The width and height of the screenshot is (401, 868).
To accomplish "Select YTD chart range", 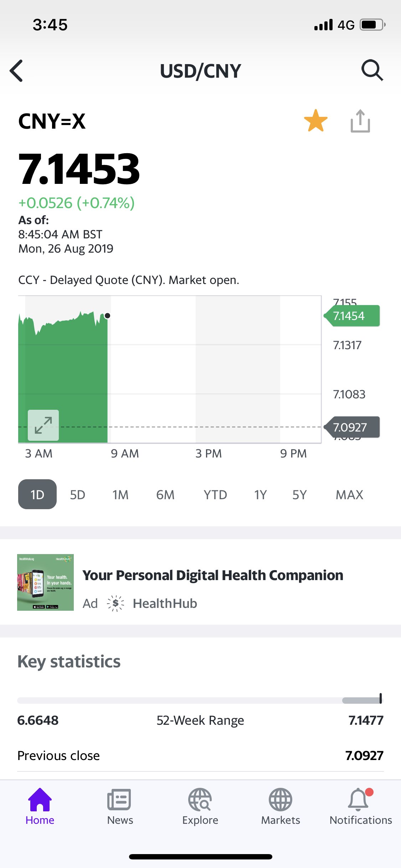I will pos(215,495).
